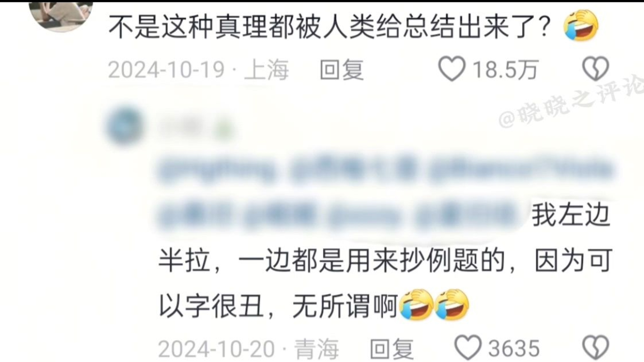Tap the 2024-10-20 · 青海 timestamp

click(248, 349)
